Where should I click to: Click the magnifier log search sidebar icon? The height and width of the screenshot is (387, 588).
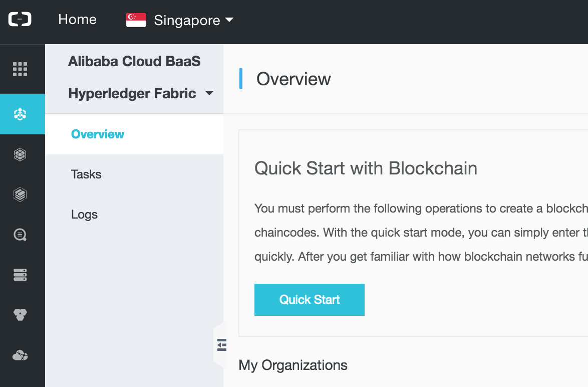[x=20, y=235]
